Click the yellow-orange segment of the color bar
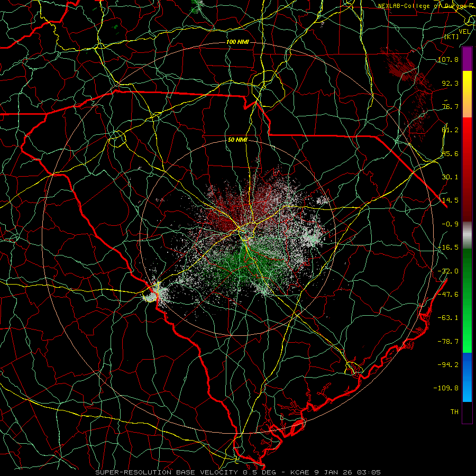This screenshot has height=476, width=476. click(467, 94)
